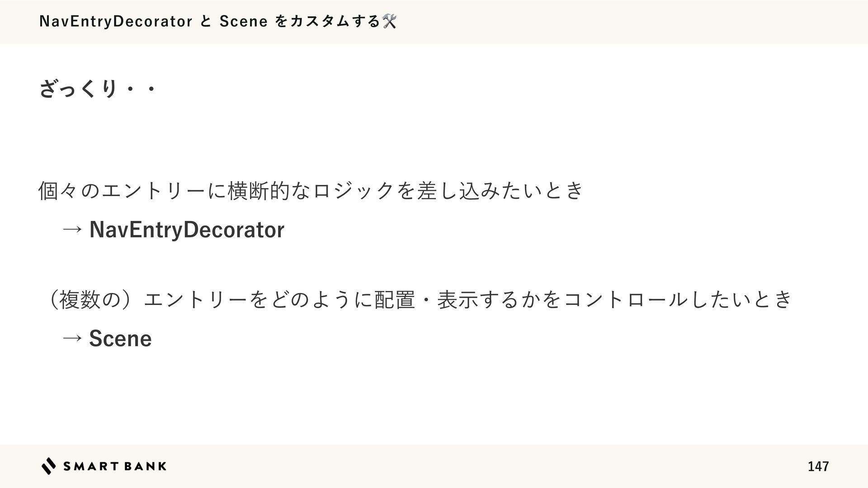
Task: Click the hammer and wrench emoji in header
Action: tap(389, 21)
